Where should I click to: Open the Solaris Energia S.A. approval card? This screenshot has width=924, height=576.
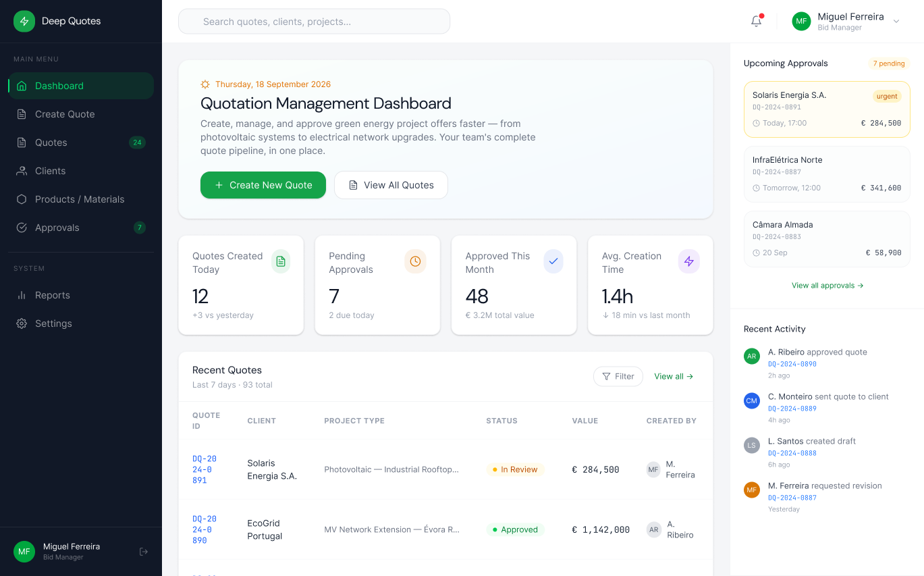point(827,109)
